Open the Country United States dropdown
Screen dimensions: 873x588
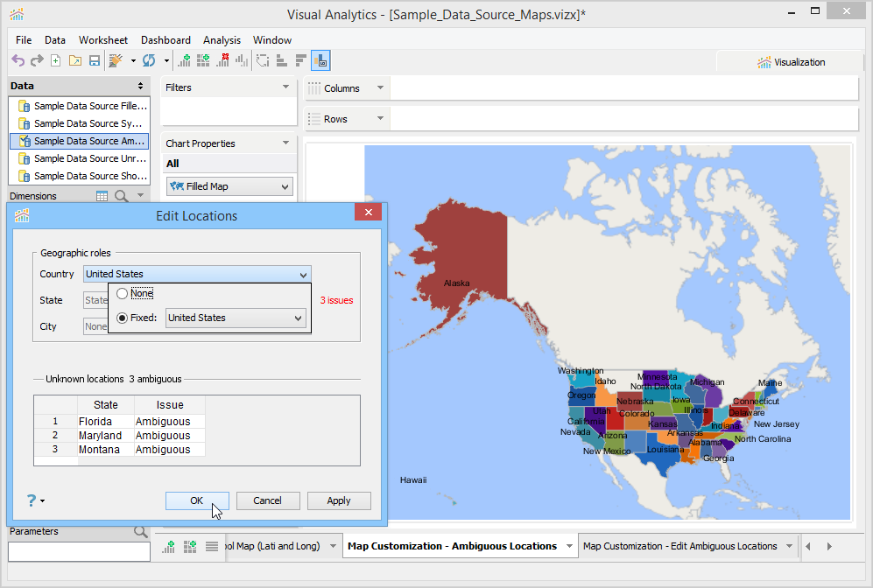click(x=197, y=274)
